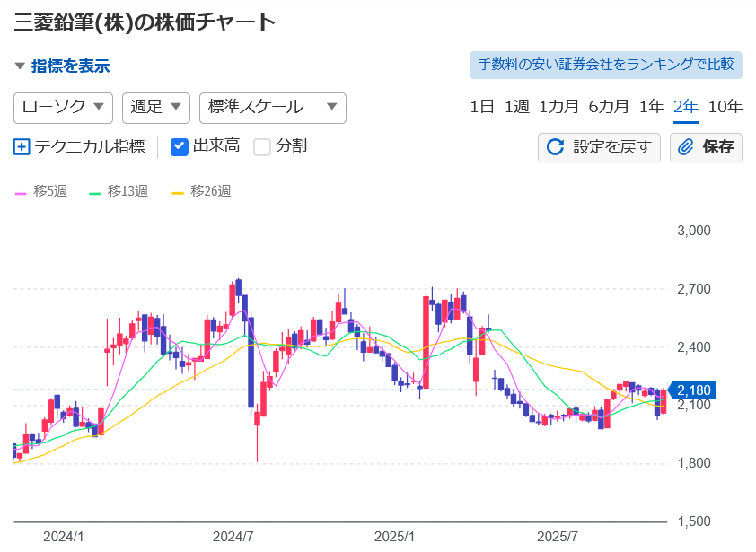
Task: Switch to the 1日 range tab
Action: (x=482, y=107)
